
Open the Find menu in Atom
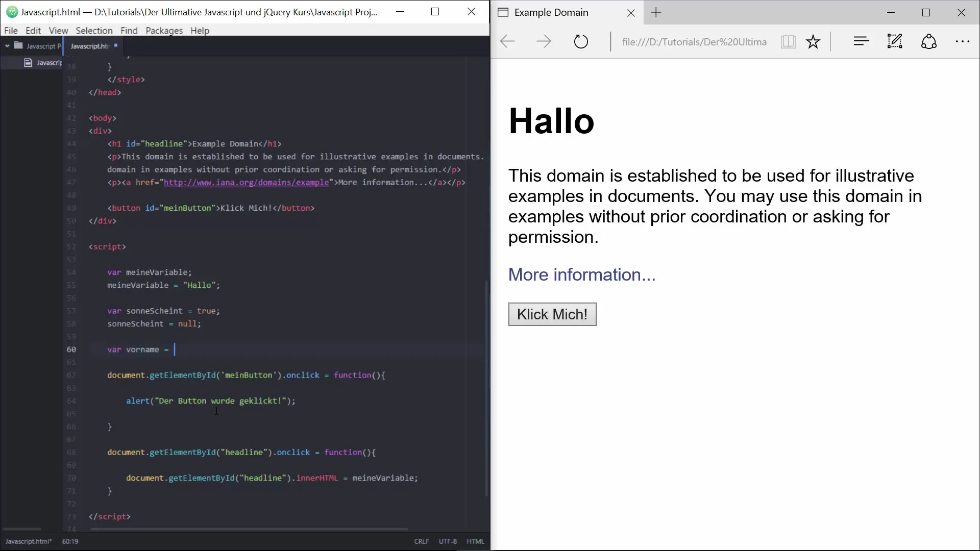click(129, 31)
